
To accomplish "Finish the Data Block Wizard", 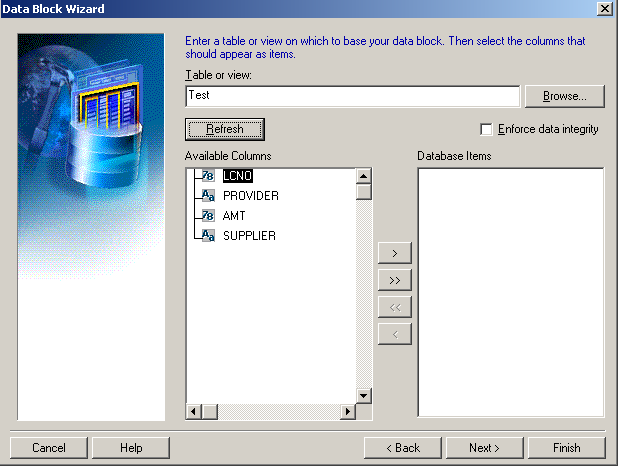I will click(566, 448).
